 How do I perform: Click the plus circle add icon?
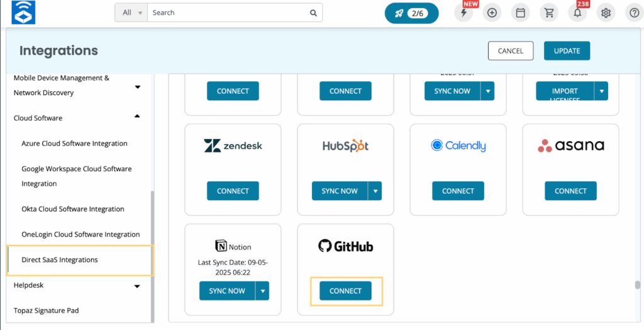[x=492, y=13]
